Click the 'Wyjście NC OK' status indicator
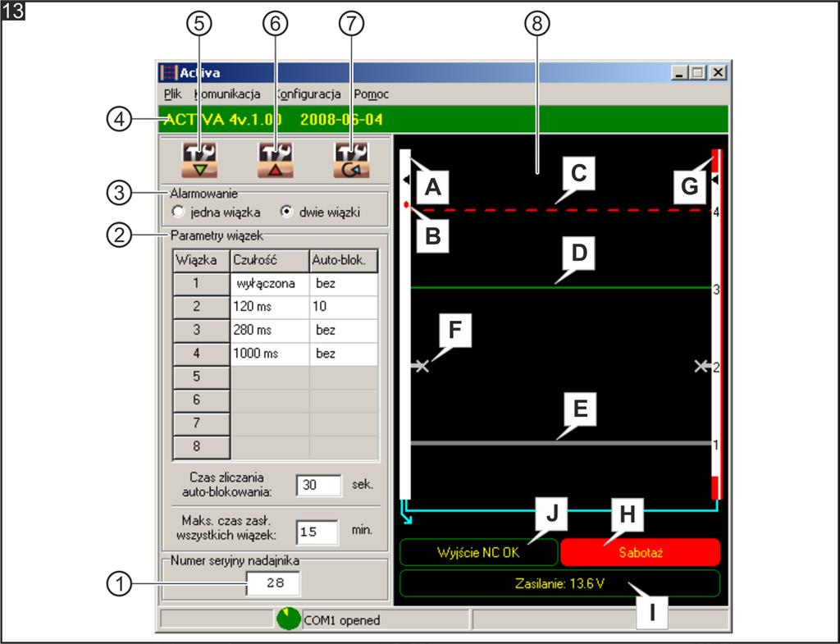This screenshot has width=840, height=644. (x=478, y=552)
